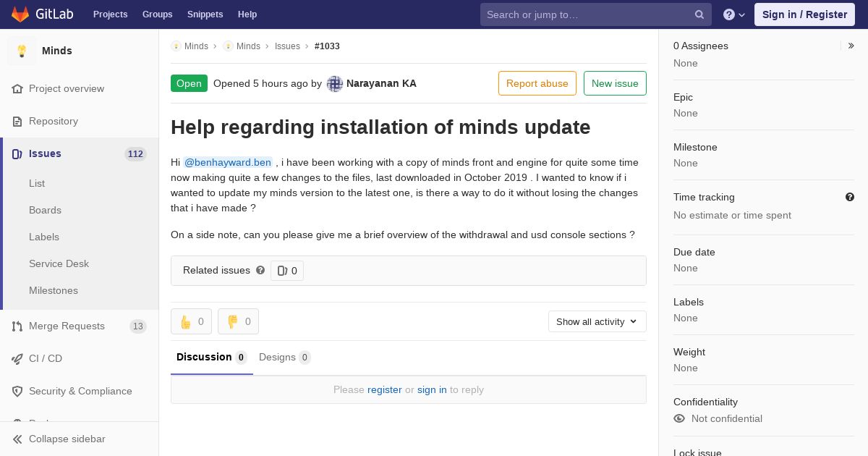Screen dimensions: 868x456
Task: Open Milestones submenu item
Action: [54, 290]
